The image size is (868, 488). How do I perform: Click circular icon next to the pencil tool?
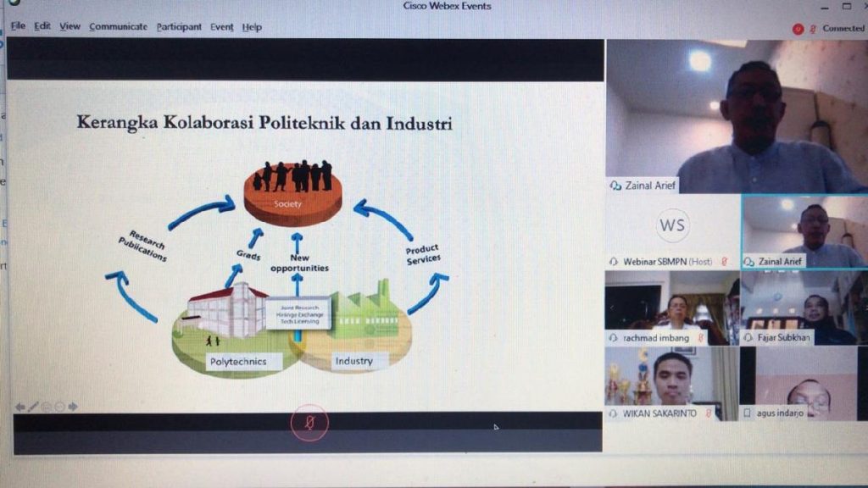pos(47,407)
